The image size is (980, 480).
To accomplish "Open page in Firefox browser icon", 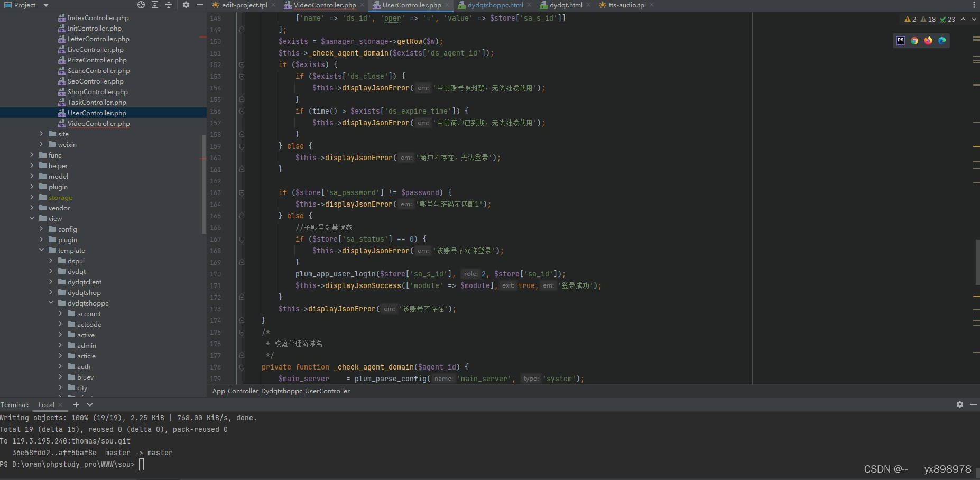I will [928, 41].
